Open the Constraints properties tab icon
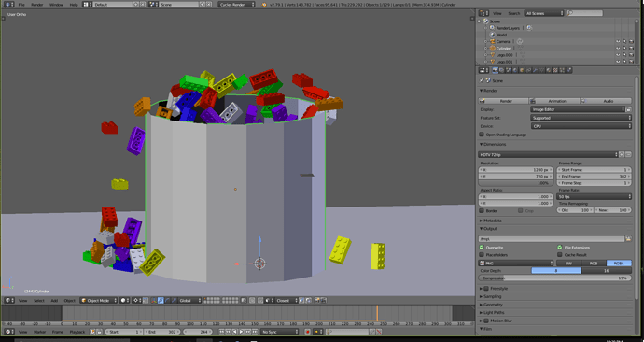Screen dimensions: 644x342 528,70
